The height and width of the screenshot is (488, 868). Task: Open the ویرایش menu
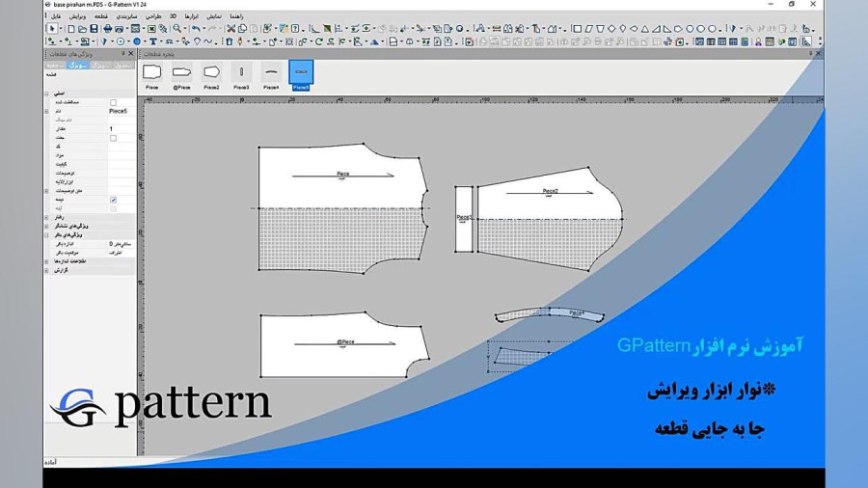[x=77, y=16]
